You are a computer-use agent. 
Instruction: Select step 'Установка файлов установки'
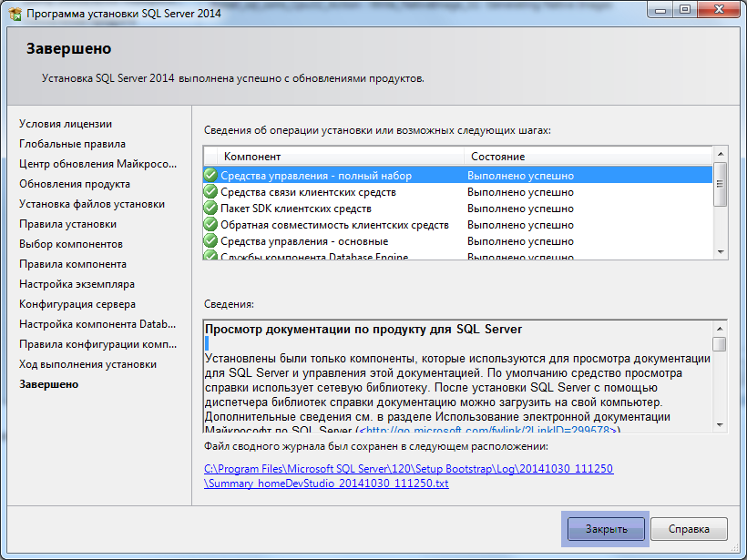click(x=91, y=204)
